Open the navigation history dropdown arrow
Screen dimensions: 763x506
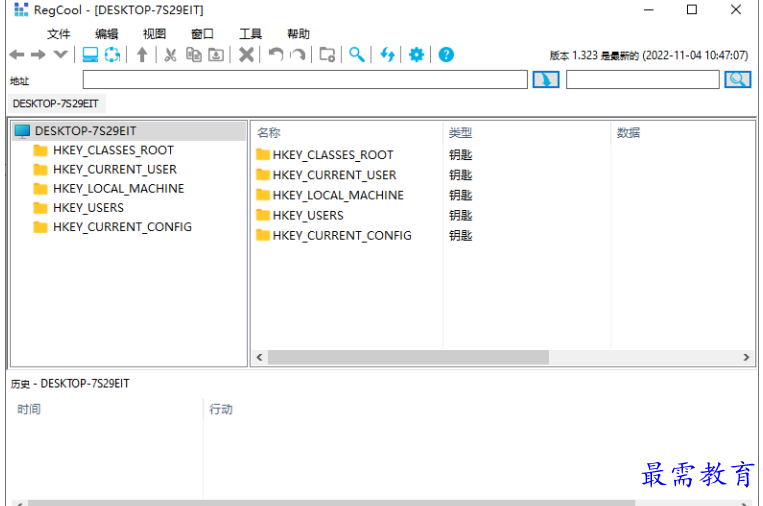click(60, 54)
